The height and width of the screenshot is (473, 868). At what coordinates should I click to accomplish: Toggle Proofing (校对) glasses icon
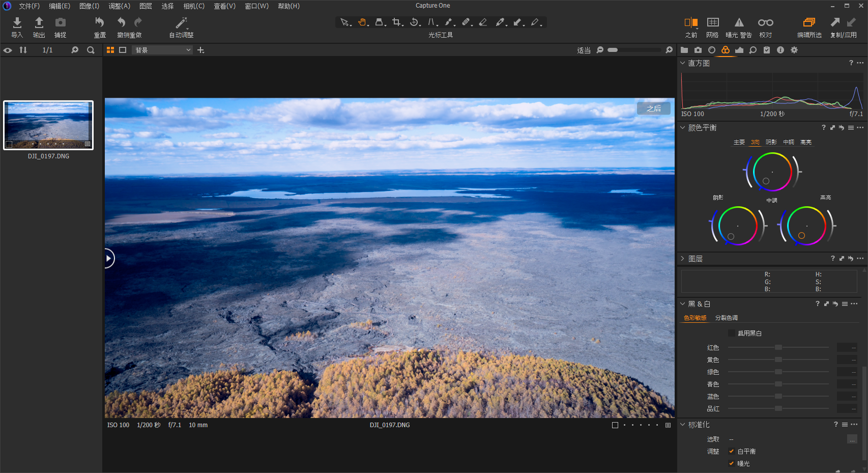(x=766, y=22)
